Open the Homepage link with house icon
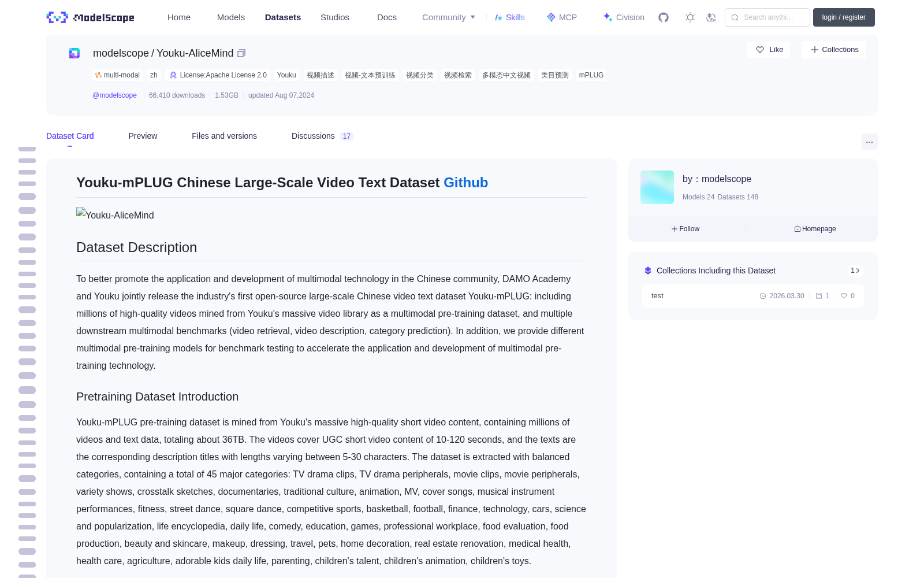The width and height of the screenshot is (924, 578). [815, 229]
